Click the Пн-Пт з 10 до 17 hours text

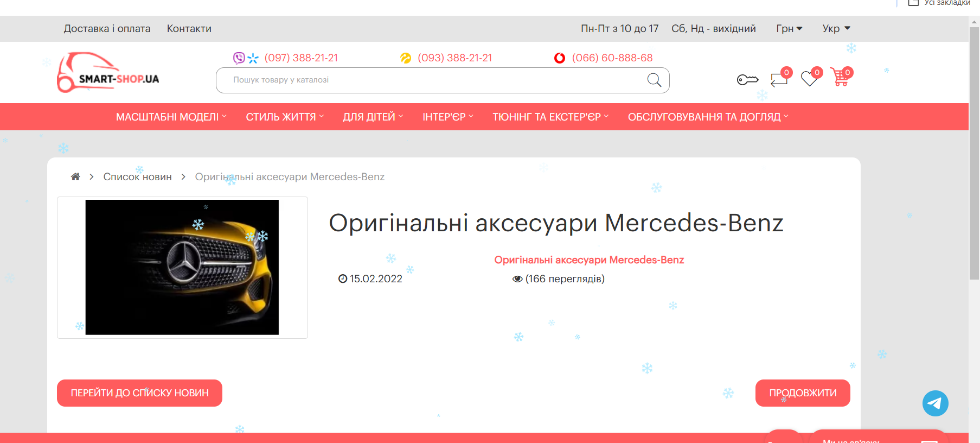click(x=620, y=29)
